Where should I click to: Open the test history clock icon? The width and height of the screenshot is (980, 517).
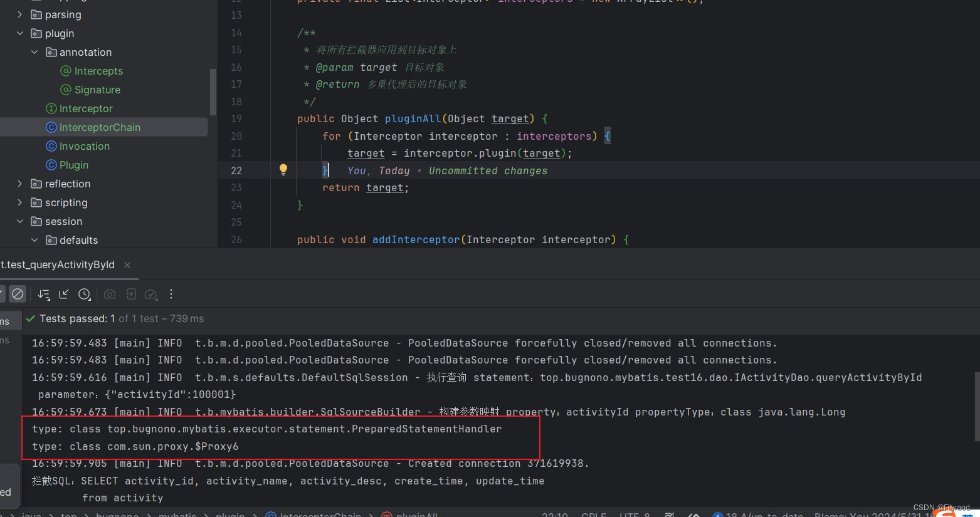85,294
